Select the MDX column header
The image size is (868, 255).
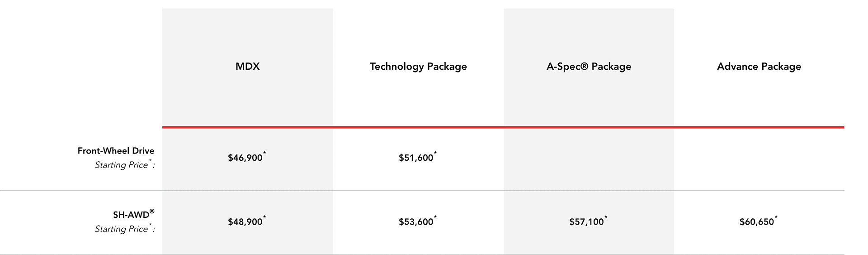click(247, 67)
